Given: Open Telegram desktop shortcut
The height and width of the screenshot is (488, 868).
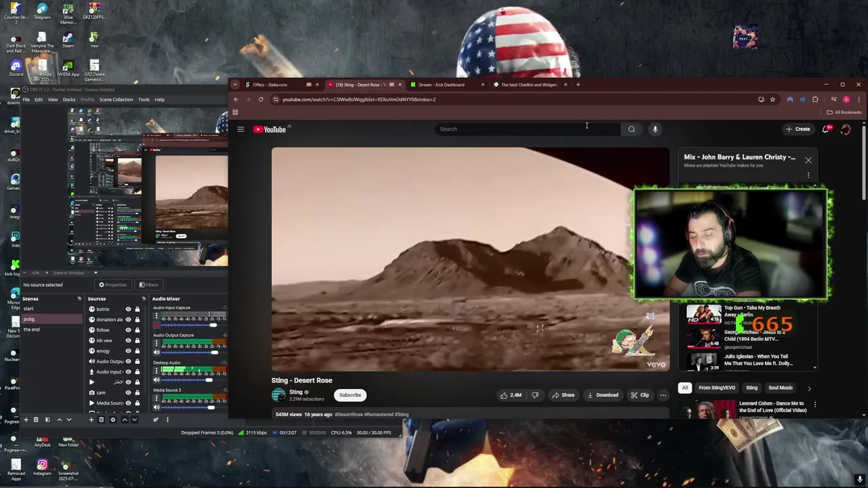Looking at the screenshot, I should click(x=42, y=12).
